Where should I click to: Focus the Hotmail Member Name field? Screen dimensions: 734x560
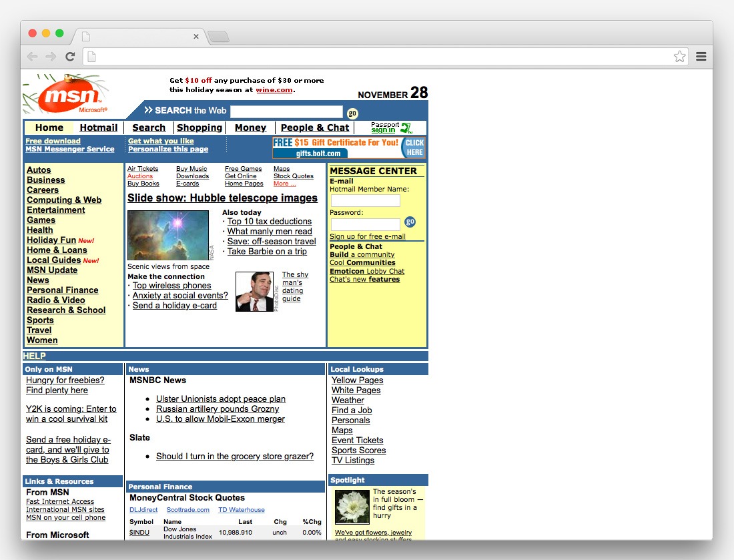(365, 201)
